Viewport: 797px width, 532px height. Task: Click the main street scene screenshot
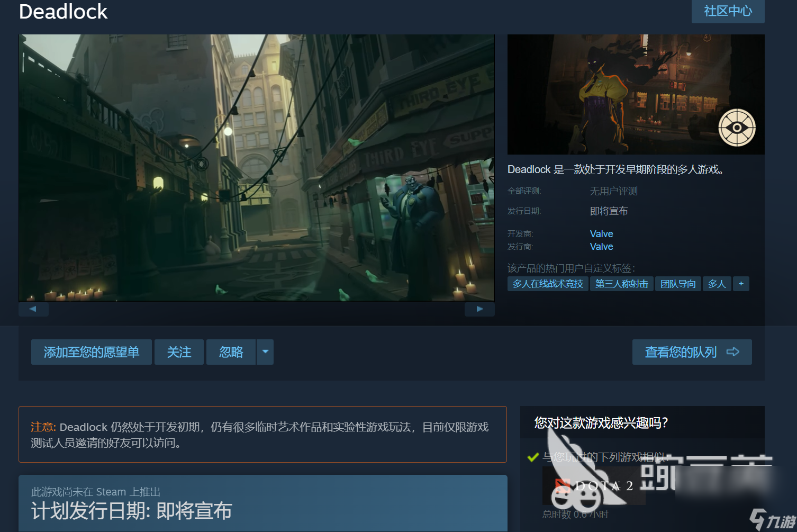coord(257,168)
